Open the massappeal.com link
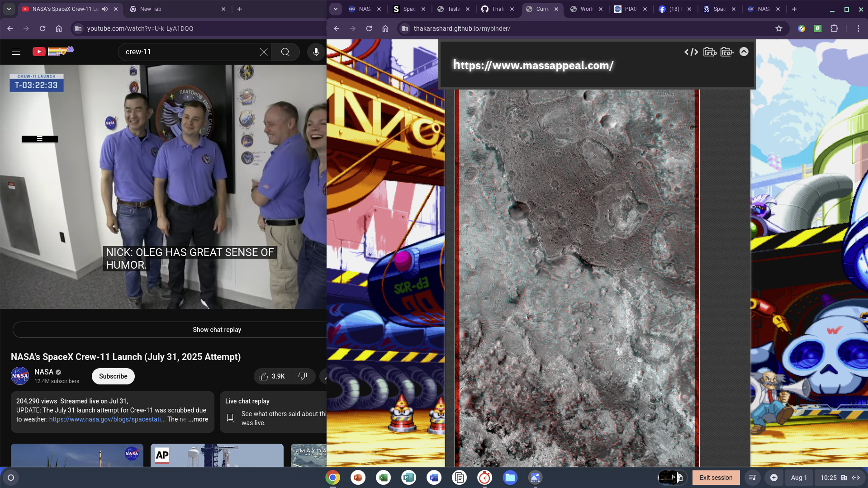Image resolution: width=868 pixels, height=488 pixels. tap(533, 66)
